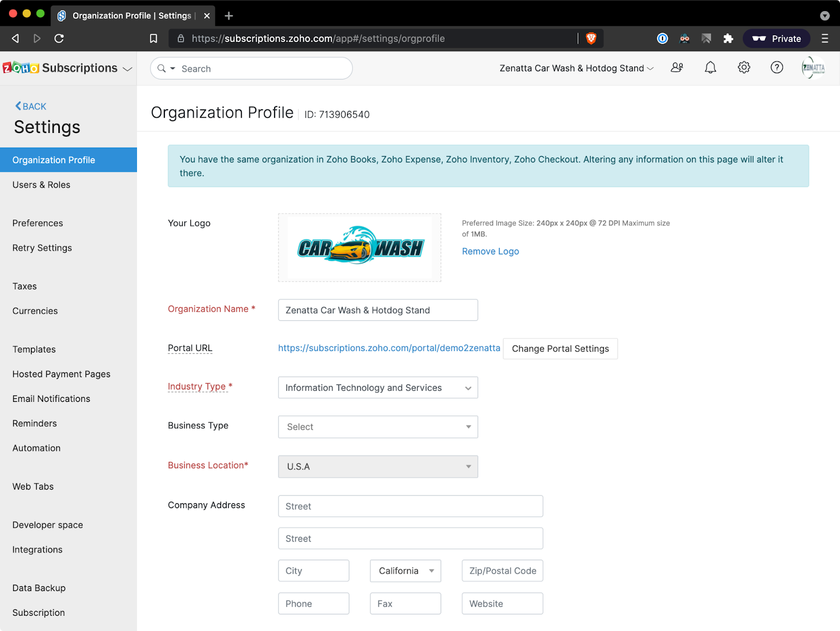Screen dimensions: 840x631
Task: Open the Industry Type dropdown
Action: click(x=378, y=388)
